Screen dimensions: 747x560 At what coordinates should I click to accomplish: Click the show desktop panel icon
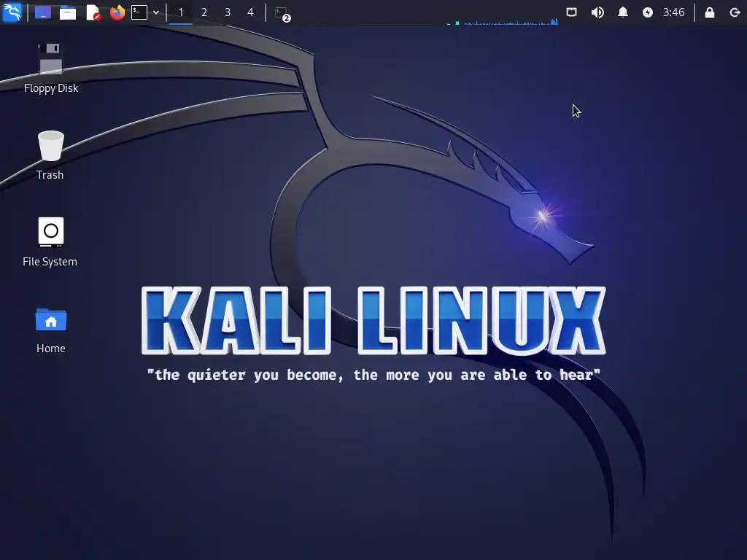tap(43, 12)
